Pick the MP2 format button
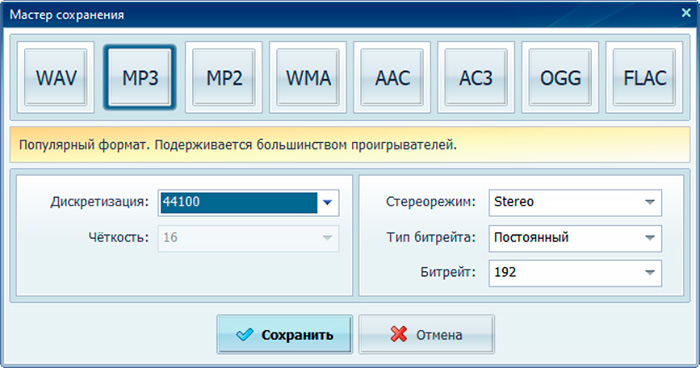Image resolution: width=700 pixels, height=368 pixels. click(x=224, y=77)
